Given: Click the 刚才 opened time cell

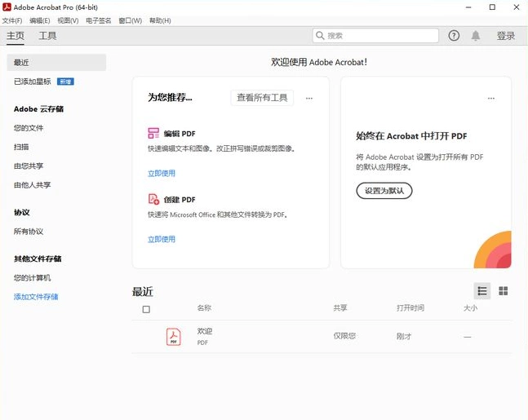Looking at the screenshot, I should (404, 336).
